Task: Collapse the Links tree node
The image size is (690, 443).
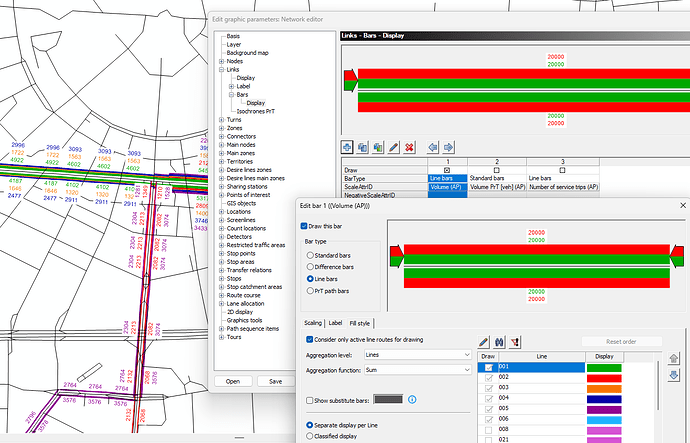Action: pos(221,70)
